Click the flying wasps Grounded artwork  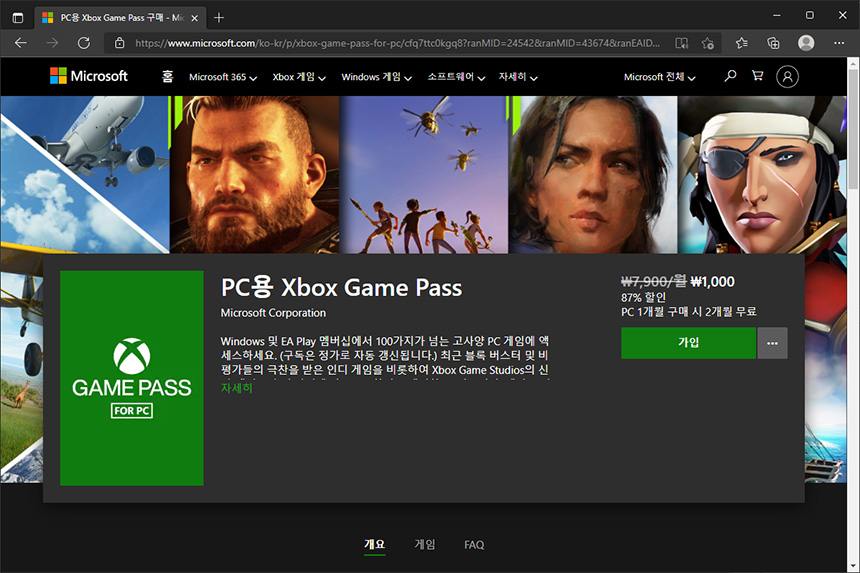click(423, 175)
